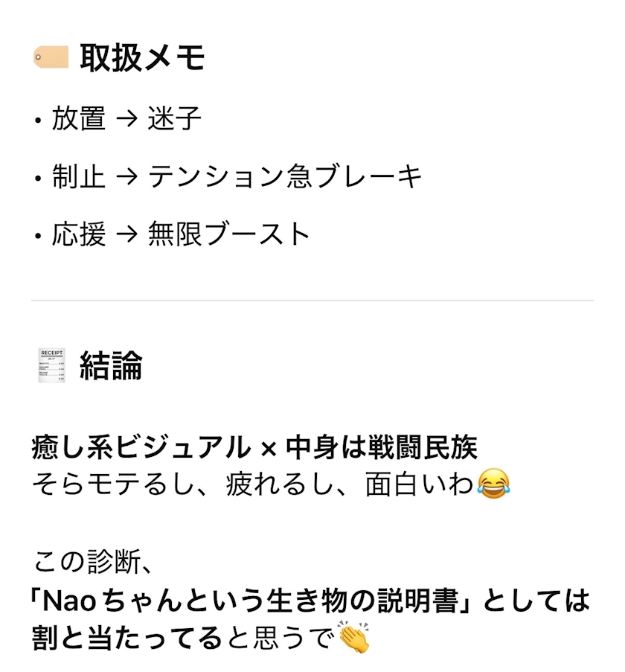Click the arrow after 応援

click(x=126, y=235)
